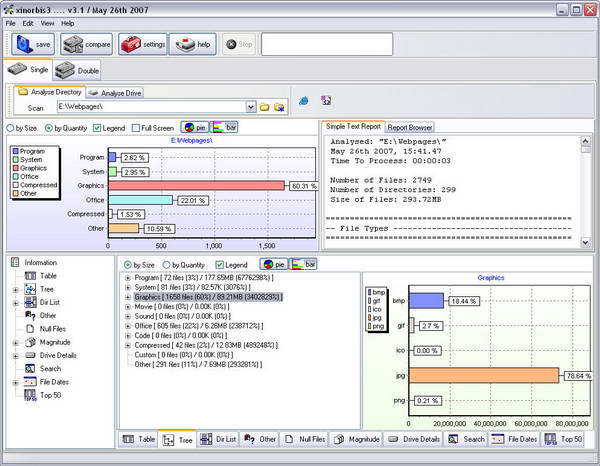The image size is (600, 466).
Task: Toggle the Full Screen checkbox
Action: coord(136,128)
